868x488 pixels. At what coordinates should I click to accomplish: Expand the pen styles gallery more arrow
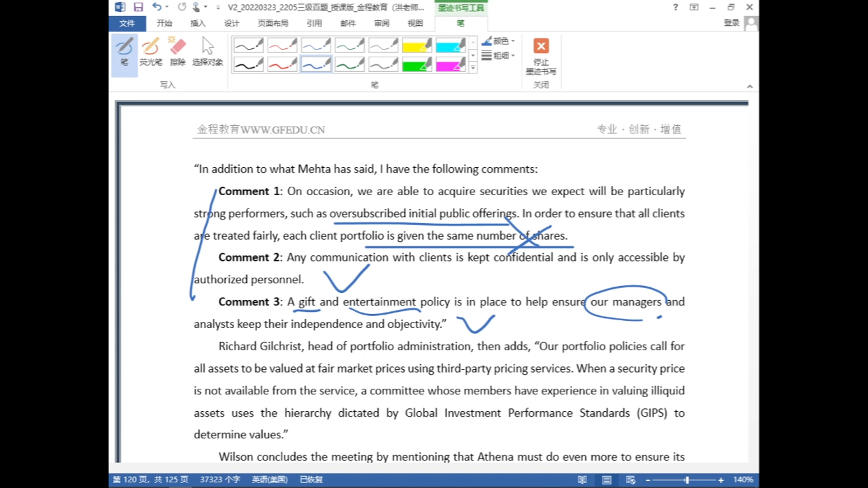(473, 68)
